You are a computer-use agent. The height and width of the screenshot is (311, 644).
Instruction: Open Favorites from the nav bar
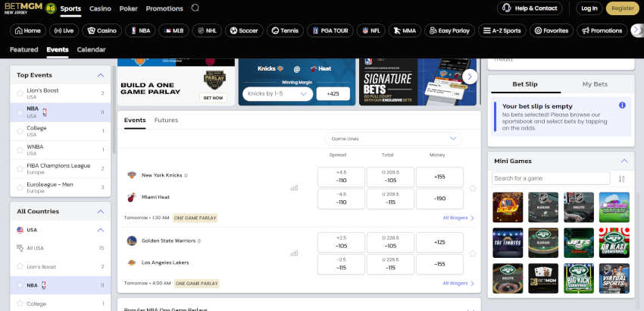551,30
